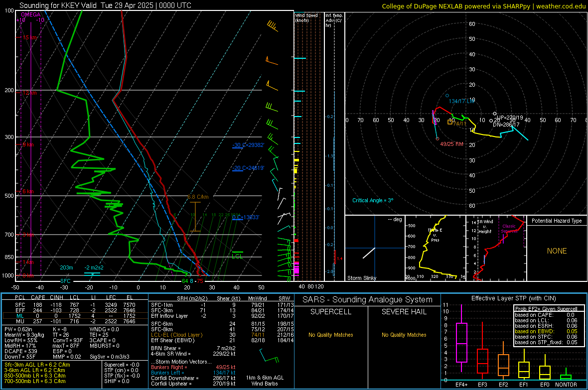The height and width of the screenshot is (390, 588).
Task: Click the 'Prob EF2+ Given Supercell' header
Action: pyautogui.click(x=546, y=309)
